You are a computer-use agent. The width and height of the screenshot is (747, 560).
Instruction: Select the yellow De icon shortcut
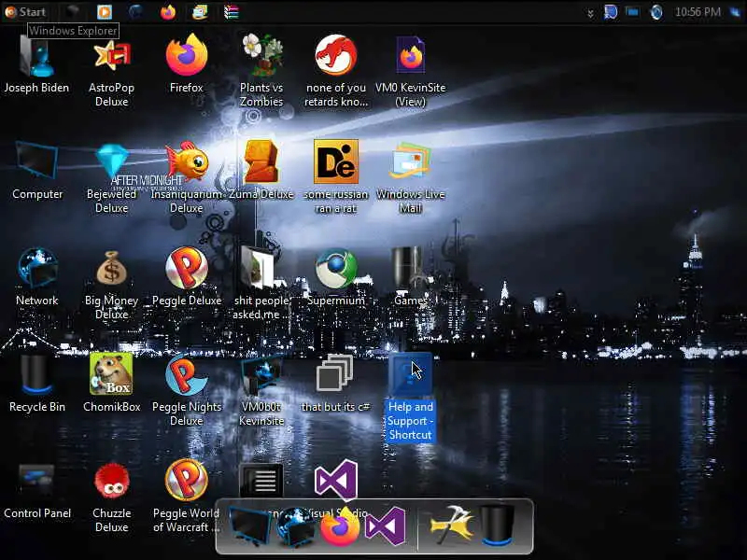[x=336, y=176]
